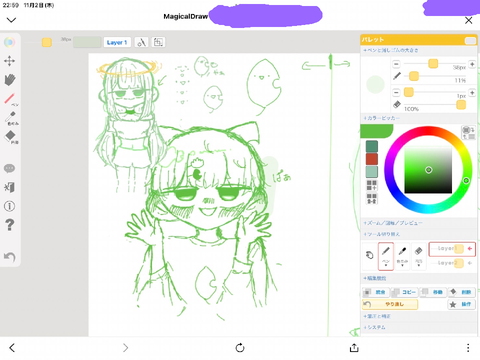Increase pen size with the plus button
Image resolution: width=480 pixels, height=360 pixels.
(x=472, y=64)
